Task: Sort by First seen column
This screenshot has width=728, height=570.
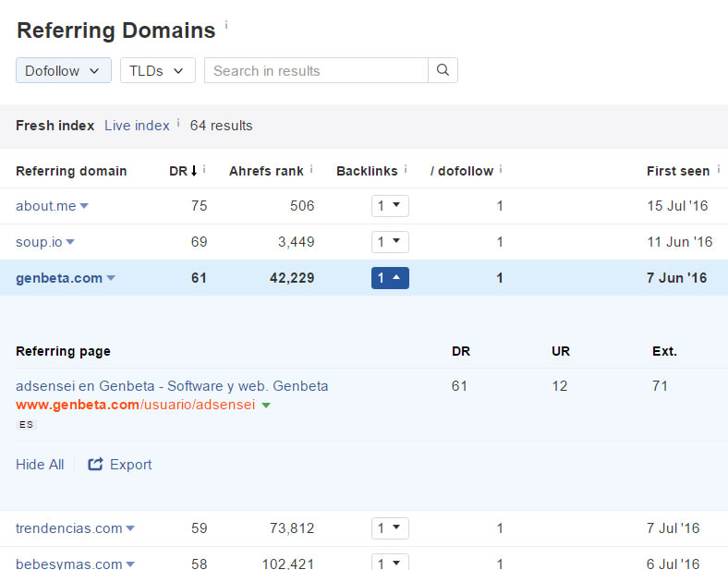Action: pos(678,171)
